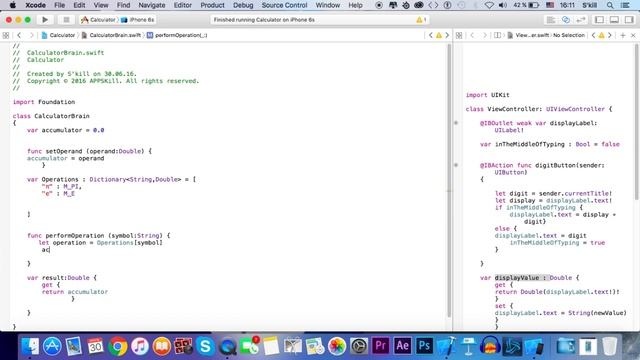This screenshot has width=640, height=360.
Task: Toggle the debug area visibility
Action: (x=614, y=20)
